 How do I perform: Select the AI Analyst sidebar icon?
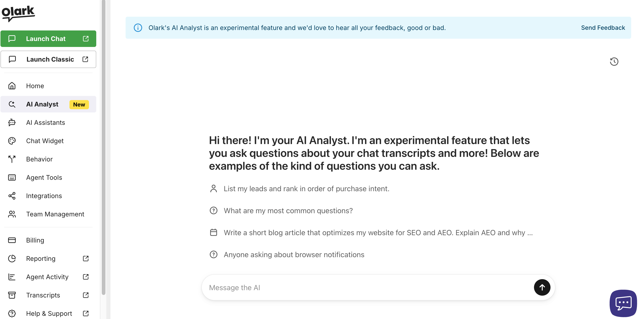[x=12, y=104]
